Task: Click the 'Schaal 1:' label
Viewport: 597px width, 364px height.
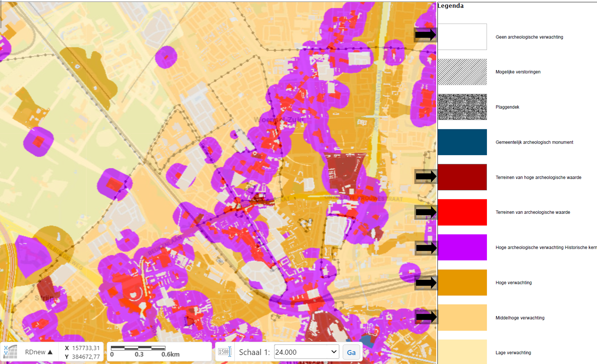Action: (x=254, y=352)
